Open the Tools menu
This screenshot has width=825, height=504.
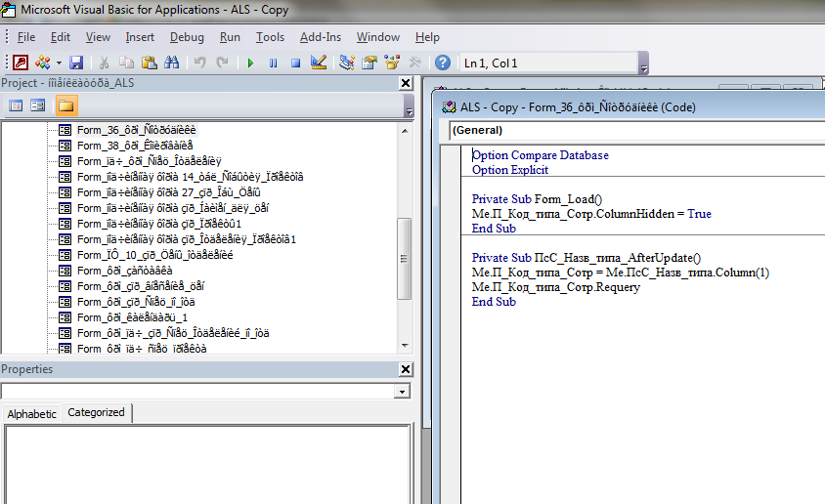(x=270, y=37)
